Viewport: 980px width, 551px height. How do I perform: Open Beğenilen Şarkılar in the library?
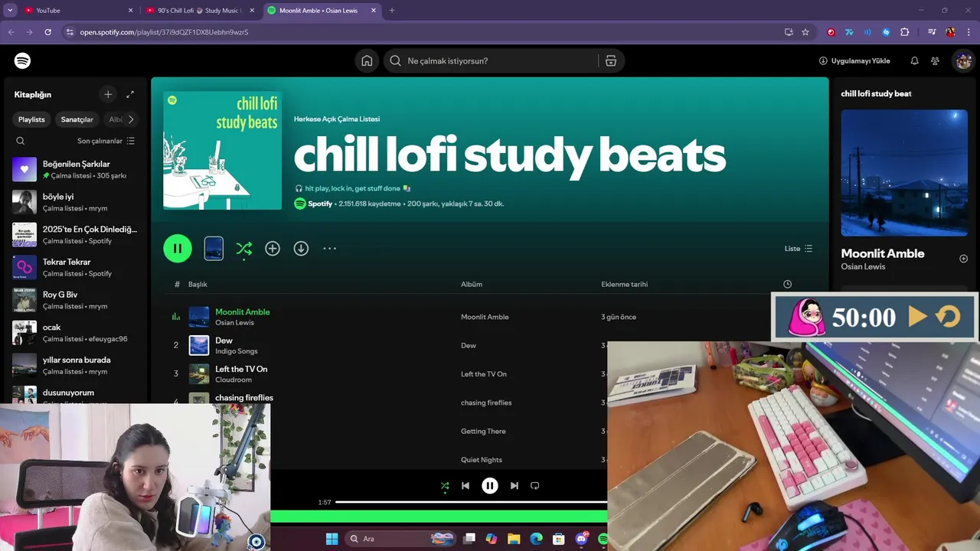pyautogui.click(x=75, y=169)
